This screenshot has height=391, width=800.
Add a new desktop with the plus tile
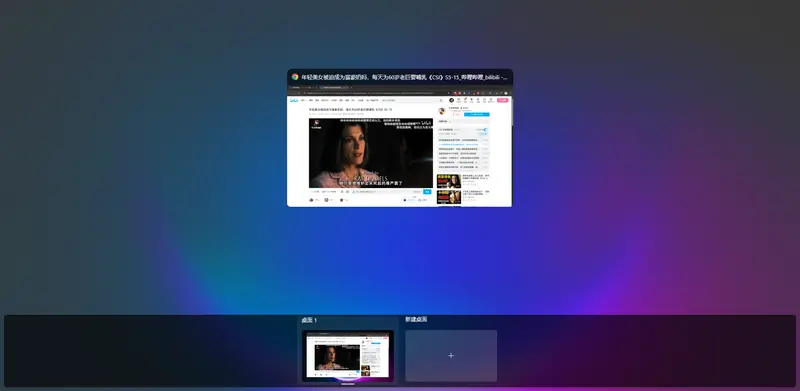pos(451,356)
